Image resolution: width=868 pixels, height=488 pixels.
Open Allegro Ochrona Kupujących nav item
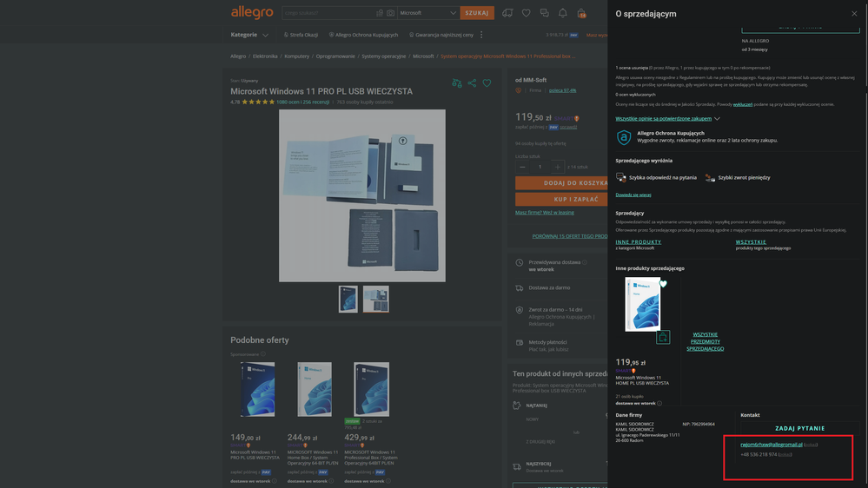coord(363,35)
